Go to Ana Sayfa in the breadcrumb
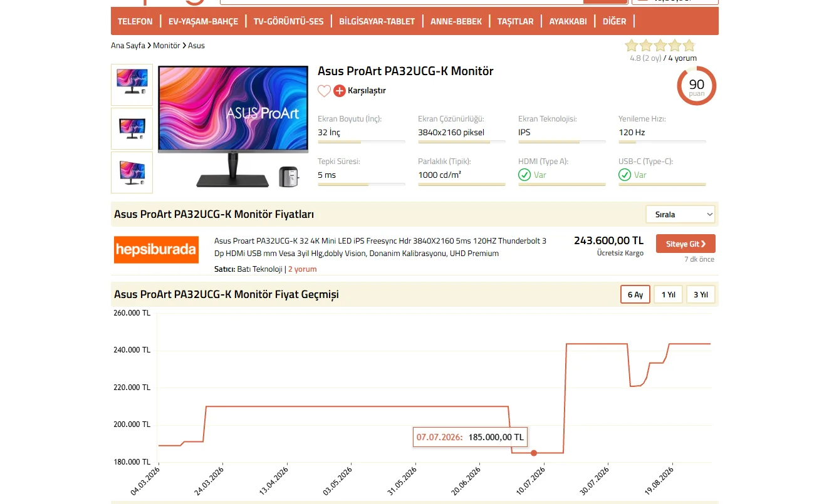Viewport: 834px width, 504px height. click(128, 46)
